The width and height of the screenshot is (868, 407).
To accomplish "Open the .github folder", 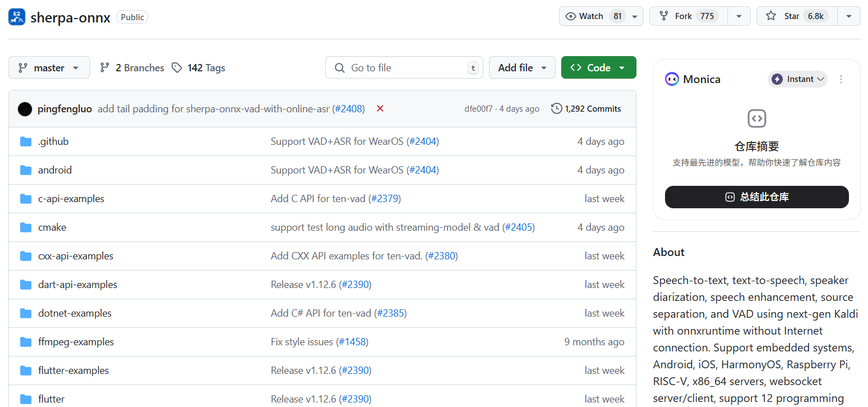I will tap(53, 141).
